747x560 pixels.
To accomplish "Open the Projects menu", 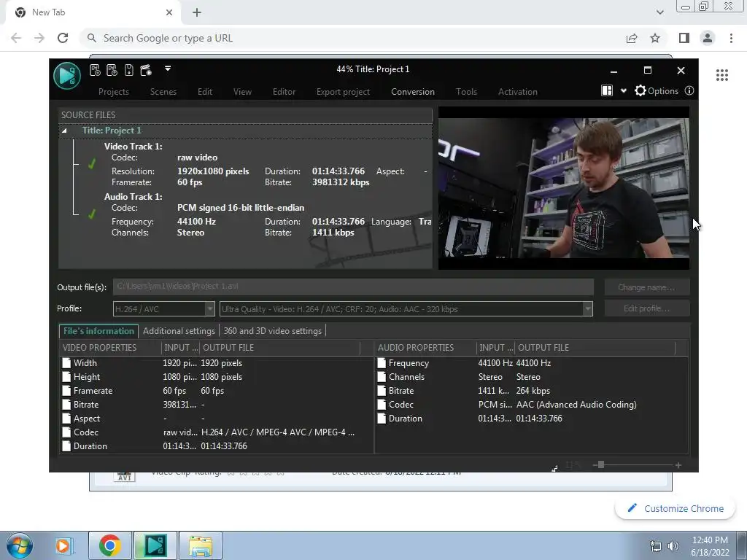I will click(x=113, y=92).
